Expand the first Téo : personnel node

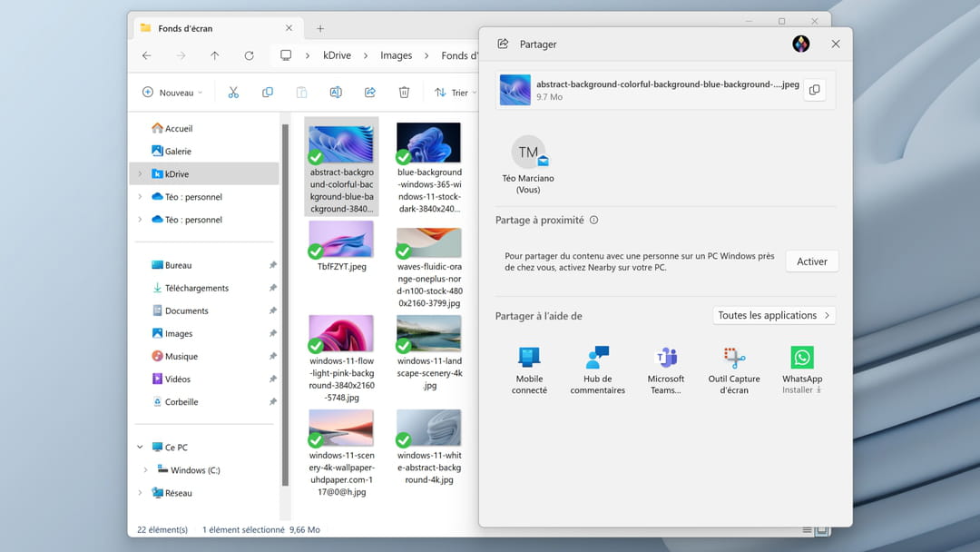click(x=140, y=196)
